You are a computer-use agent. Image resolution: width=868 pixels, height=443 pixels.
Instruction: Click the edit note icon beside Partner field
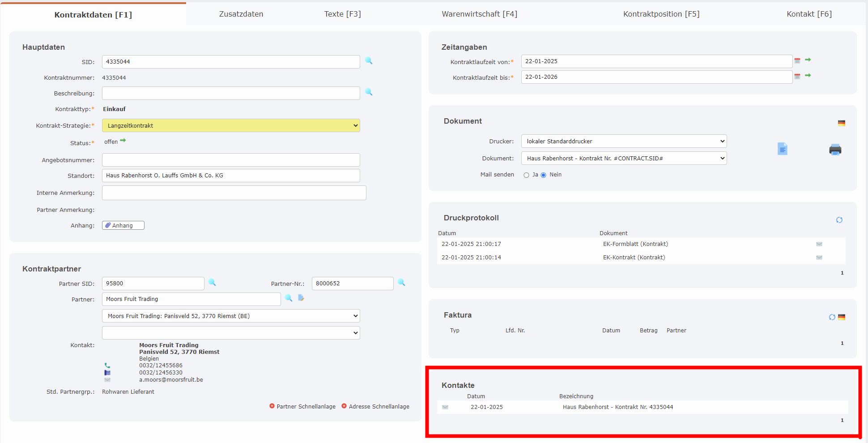pos(301,298)
